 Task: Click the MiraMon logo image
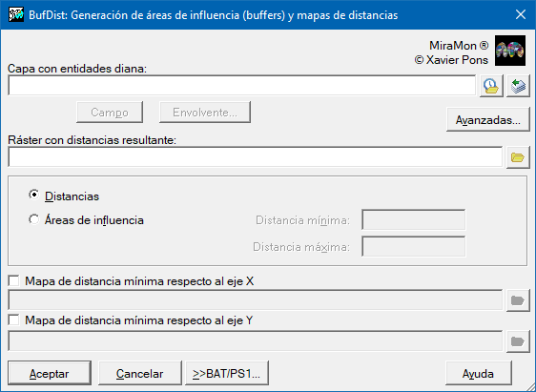(x=510, y=51)
